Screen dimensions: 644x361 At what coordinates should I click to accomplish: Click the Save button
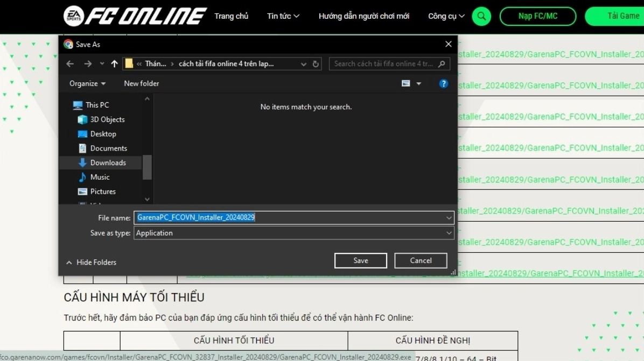pyautogui.click(x=360, y=260)
